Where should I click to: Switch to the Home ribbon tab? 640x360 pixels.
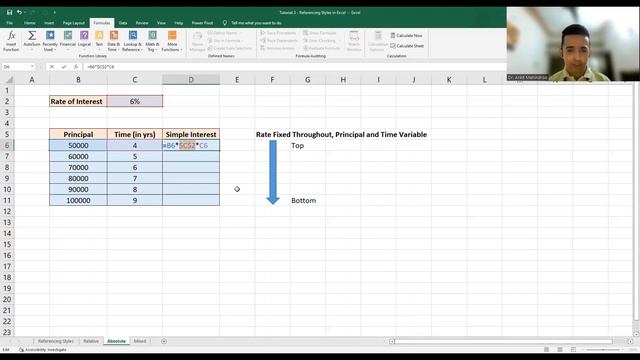tap(29, 23)
